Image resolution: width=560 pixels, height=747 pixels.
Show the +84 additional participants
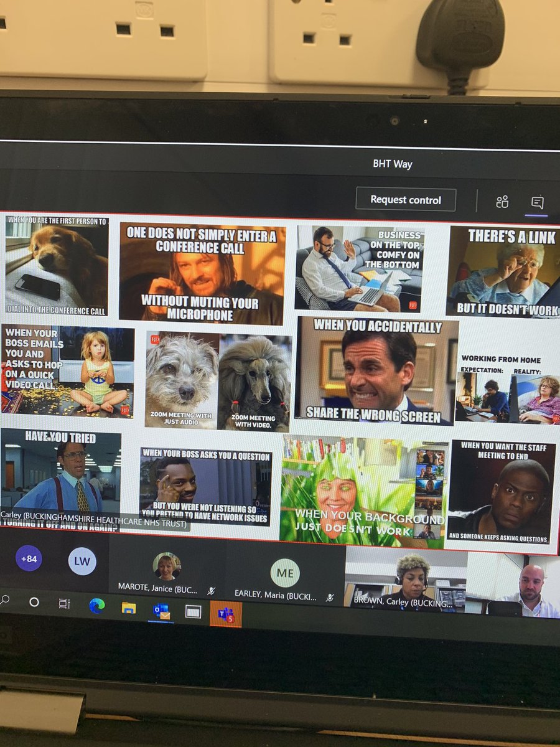(29, 558)
